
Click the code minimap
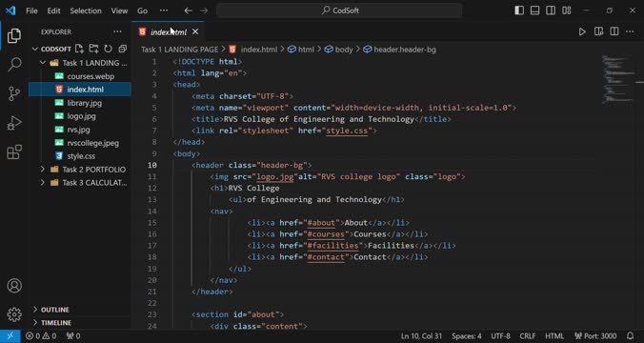coord(618,79)
